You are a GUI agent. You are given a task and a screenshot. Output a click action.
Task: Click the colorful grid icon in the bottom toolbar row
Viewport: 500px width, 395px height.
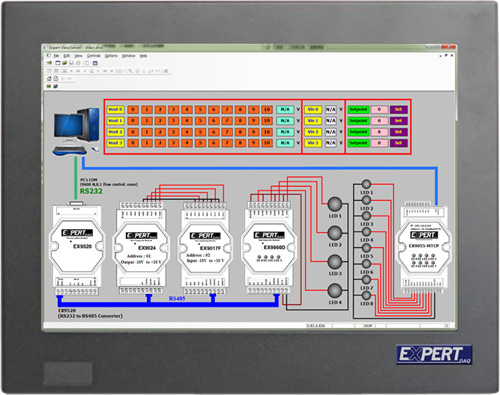[49, 86]
